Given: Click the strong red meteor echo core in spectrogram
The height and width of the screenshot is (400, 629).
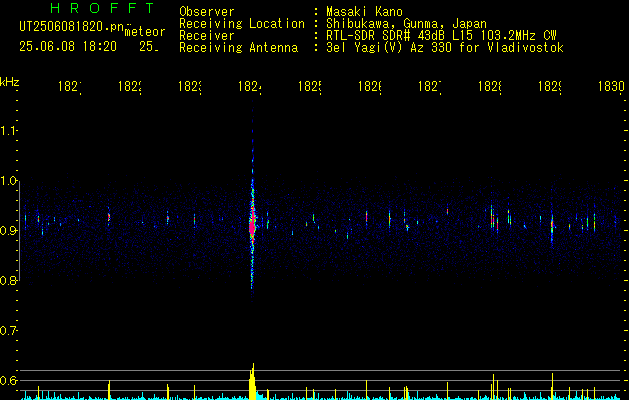Looking at the screenshot, I should [252, 225].
